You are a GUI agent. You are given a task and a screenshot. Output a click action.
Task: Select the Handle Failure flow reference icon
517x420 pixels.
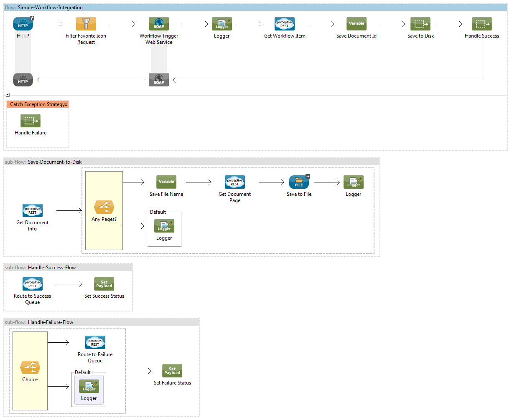click(31, 121)
